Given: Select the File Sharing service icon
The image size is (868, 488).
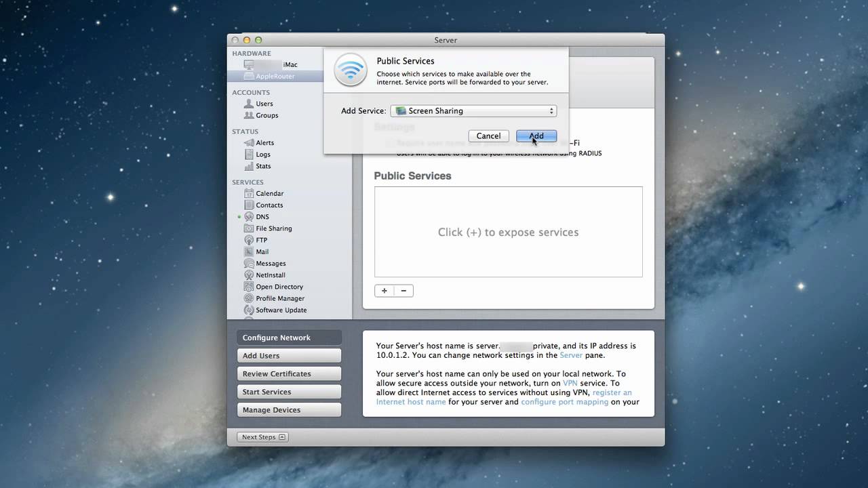Looking at the screenshot, I should pos(249,228).
